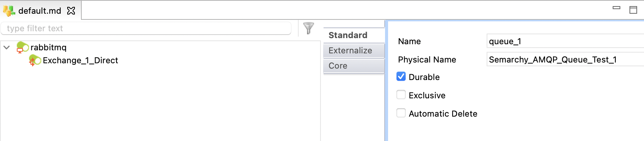Collapse the rabbitmq tree node
The width and height of the screenshot is (644, 141).
click(x=6, y=48)
